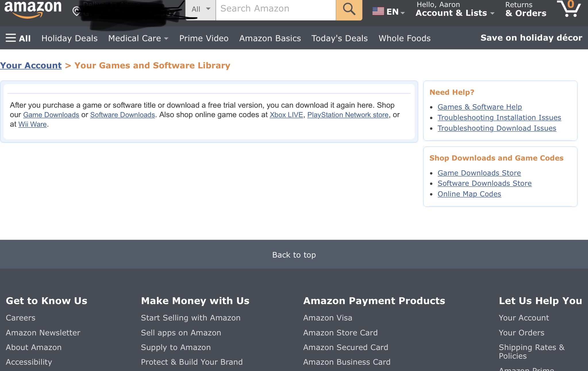588x371 pixels.
Task: Click the delivery location pin icon
Action: pos(76,11)
